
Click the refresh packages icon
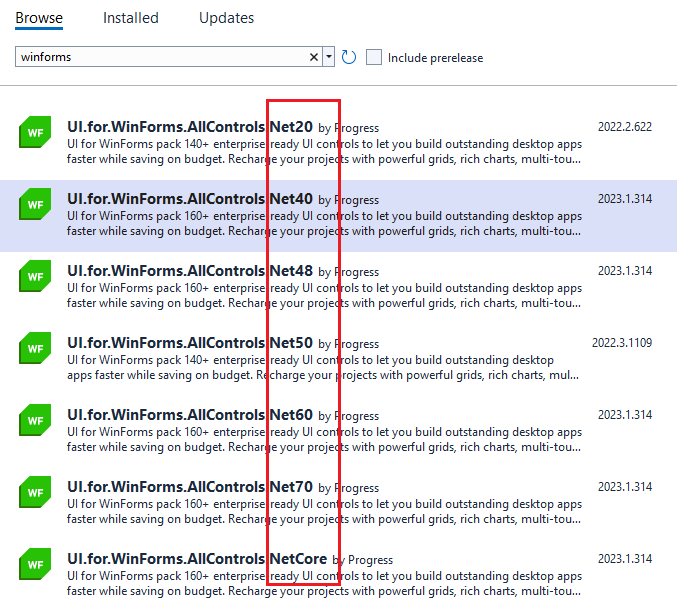349,57
